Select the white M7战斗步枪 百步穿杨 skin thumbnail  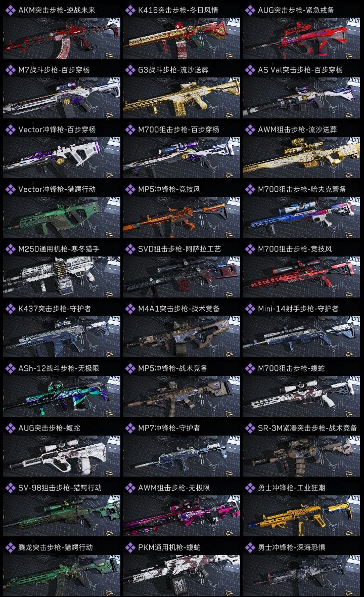point(62,98)
